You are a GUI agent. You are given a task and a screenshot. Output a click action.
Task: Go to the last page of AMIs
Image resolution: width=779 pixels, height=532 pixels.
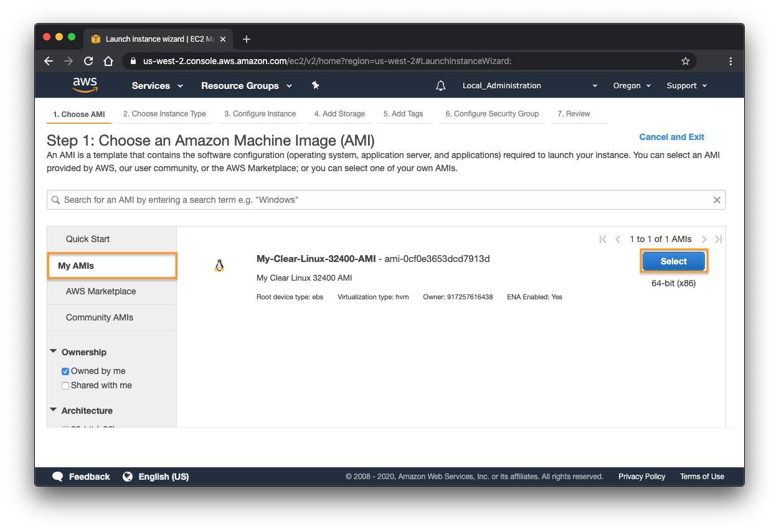719,239
